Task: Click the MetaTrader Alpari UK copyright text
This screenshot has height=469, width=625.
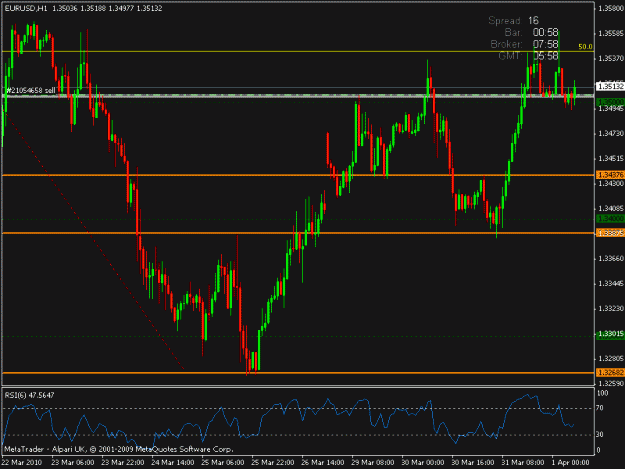Action: coord(118,449)
